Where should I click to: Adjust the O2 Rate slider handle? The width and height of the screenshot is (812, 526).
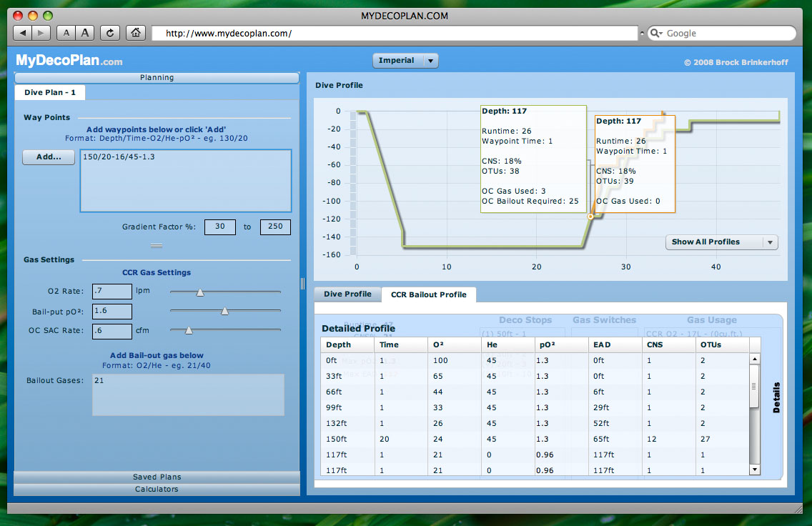tap(200, 292)
